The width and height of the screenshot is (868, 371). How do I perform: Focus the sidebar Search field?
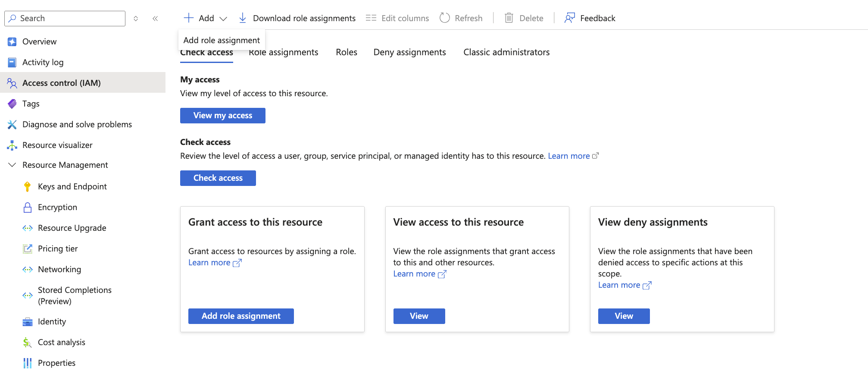coord(65,19)
